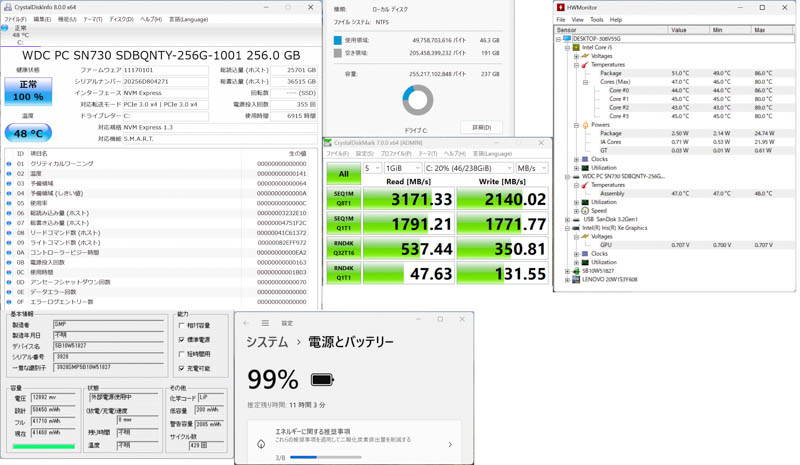Screen dimensions: 800x465
Task: Open the HWMonitor File menu
Action: pyautogui.click(x=561, y=19)
